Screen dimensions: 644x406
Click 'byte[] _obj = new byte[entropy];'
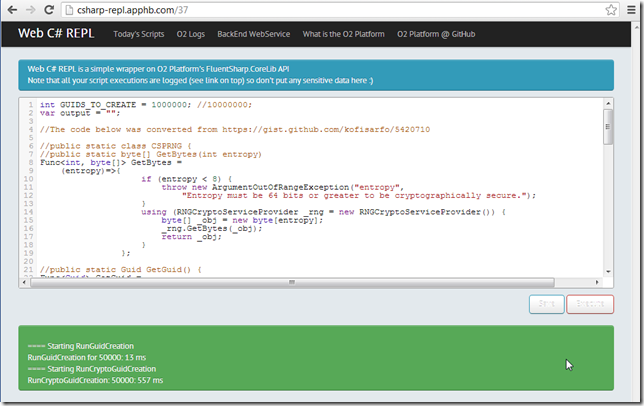(242, 220)
